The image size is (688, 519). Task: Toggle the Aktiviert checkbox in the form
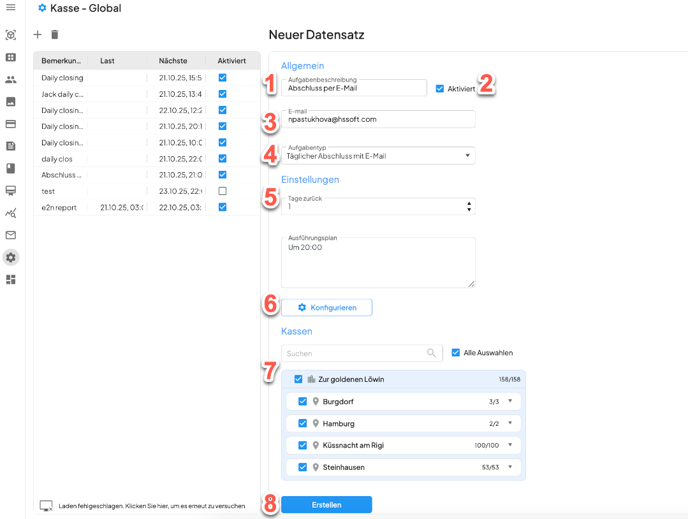coord(440,89)
